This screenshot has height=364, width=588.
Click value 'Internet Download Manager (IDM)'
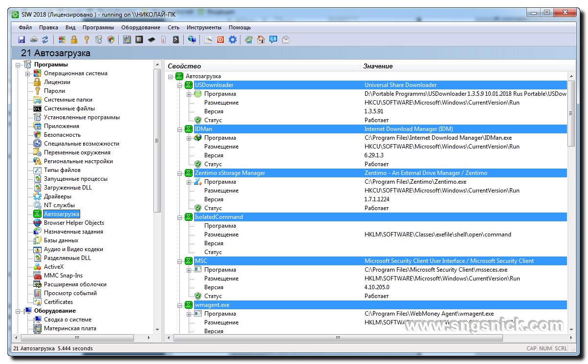[409, 129]
